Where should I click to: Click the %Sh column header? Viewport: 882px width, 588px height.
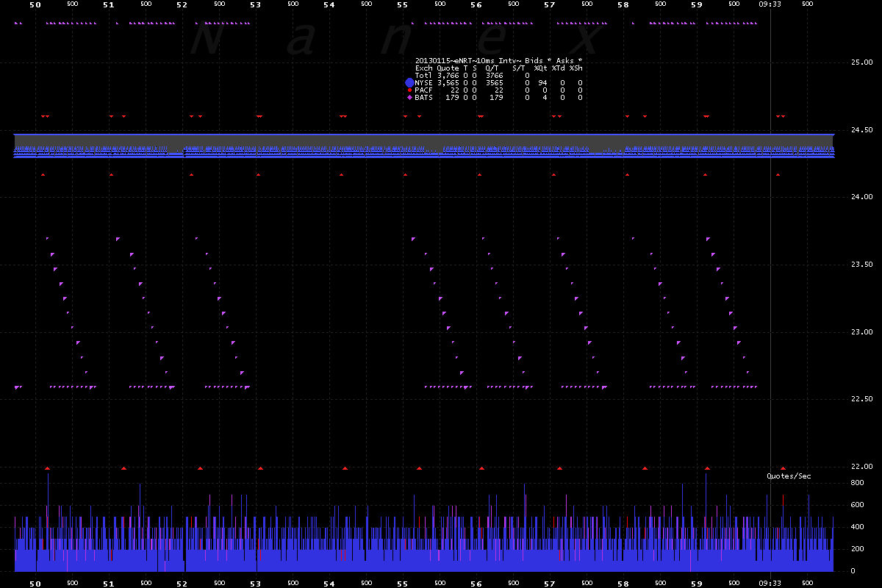click(x=576, y=68)
